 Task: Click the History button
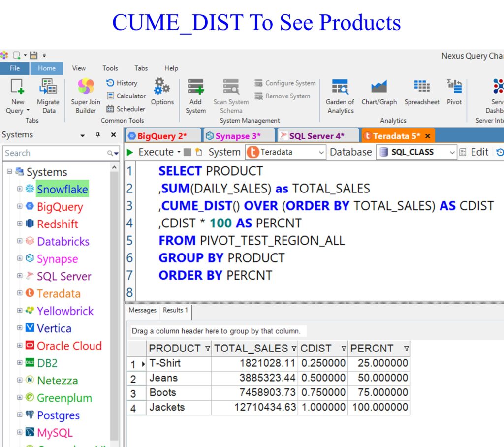pyautogui.click(x=122, y=83)
